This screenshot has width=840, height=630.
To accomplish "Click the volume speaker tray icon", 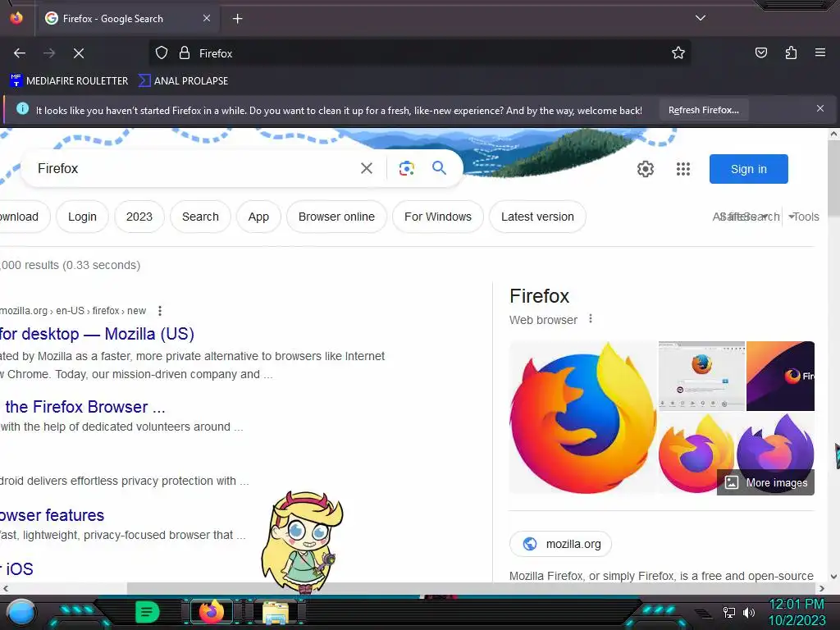I will click(x=748, y=612).
